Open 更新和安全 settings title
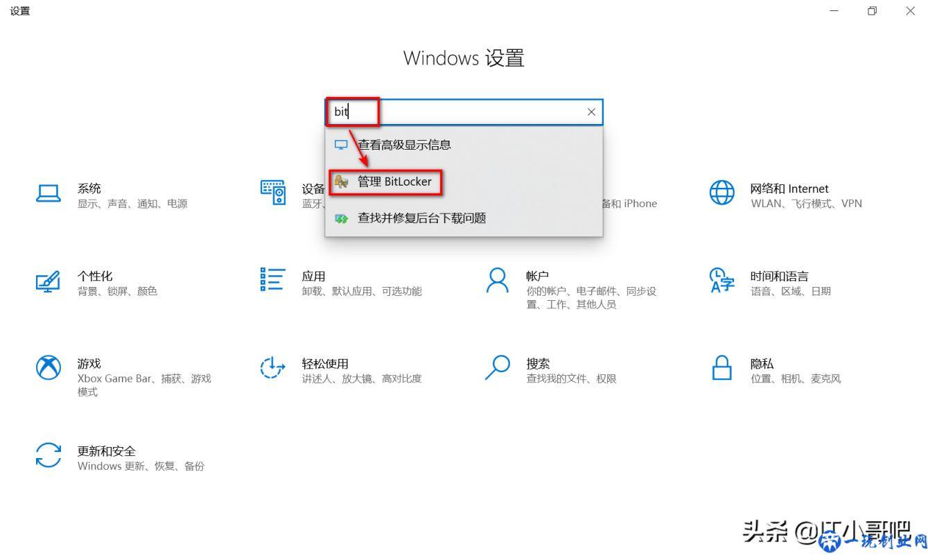 click(107, 450)
